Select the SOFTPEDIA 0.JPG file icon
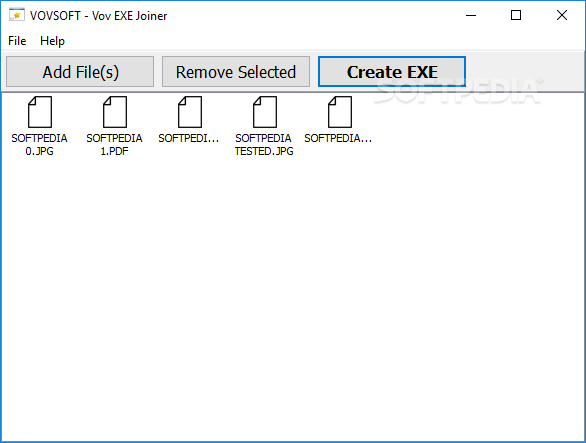 [40, 112]
